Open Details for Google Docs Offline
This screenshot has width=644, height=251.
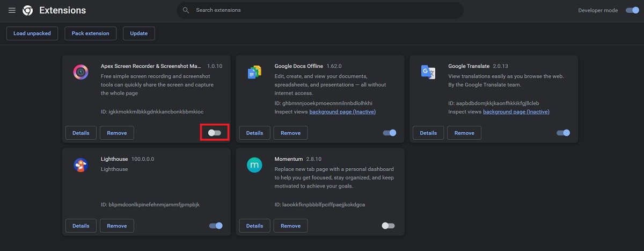[255, 133]
